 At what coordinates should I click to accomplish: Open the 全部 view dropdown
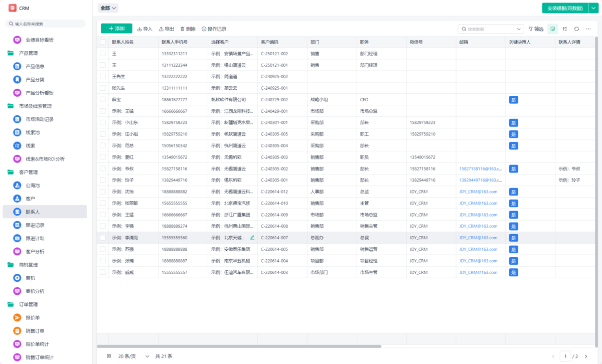coord(108,8)
